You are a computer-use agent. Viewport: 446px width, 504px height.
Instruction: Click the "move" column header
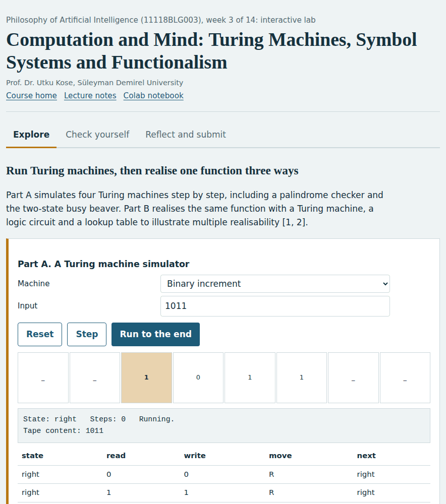pyautogui.click(x=281, y=456)
